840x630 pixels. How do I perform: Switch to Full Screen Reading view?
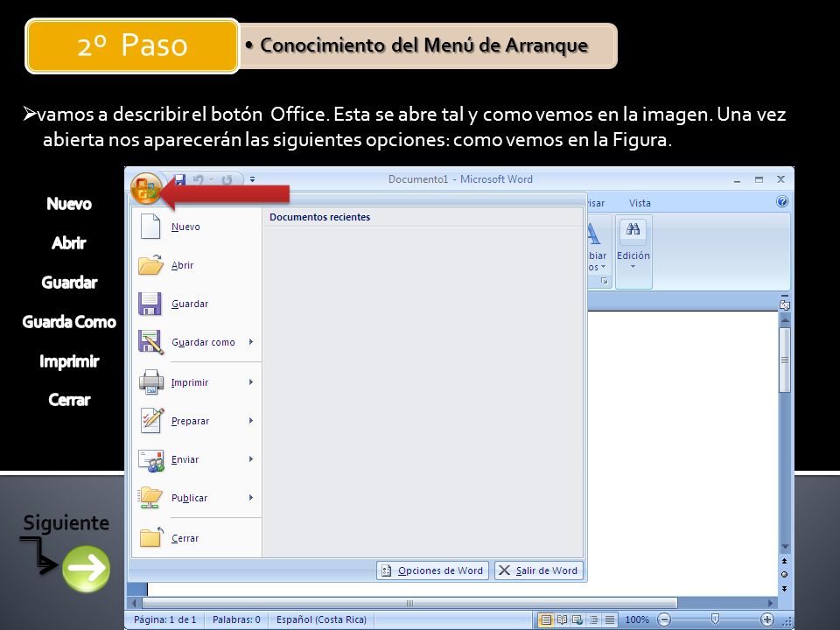562,619
